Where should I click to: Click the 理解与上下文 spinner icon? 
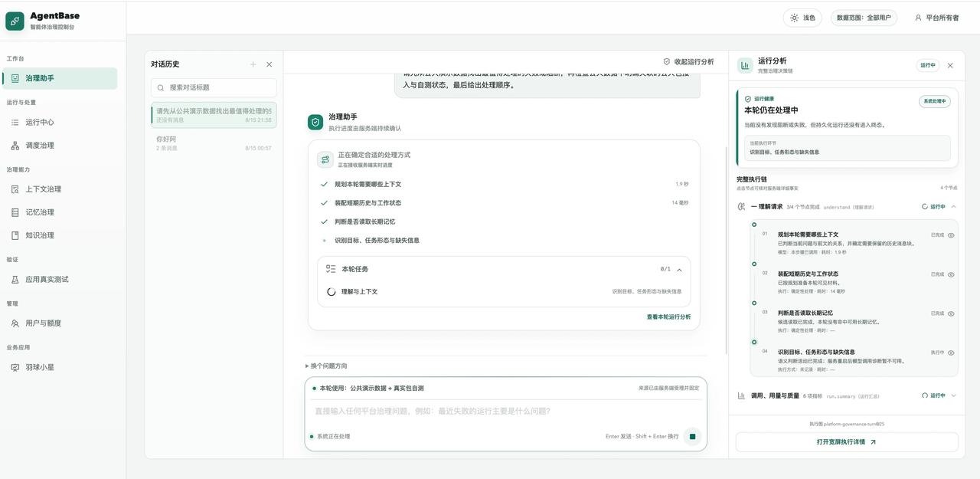coord(332,292)
